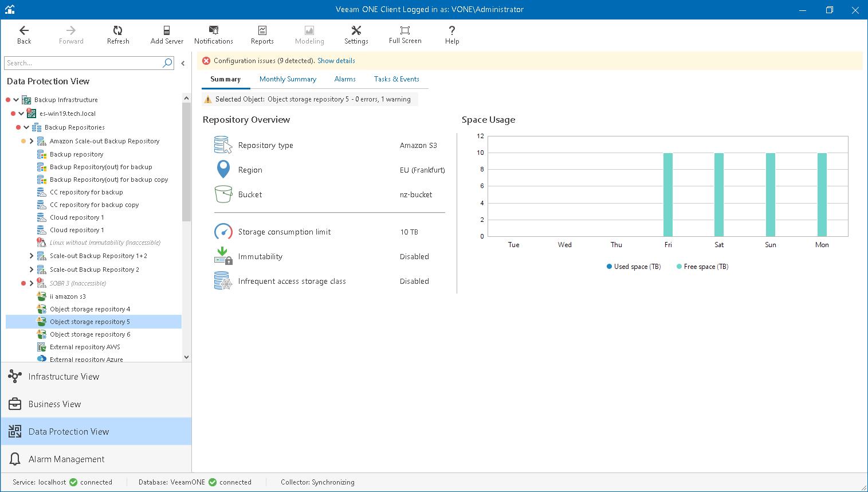Viewport: 868px width, 492px height.
Task: Click the es-win19.tech.local server icon
Action: tap(32, 114)
